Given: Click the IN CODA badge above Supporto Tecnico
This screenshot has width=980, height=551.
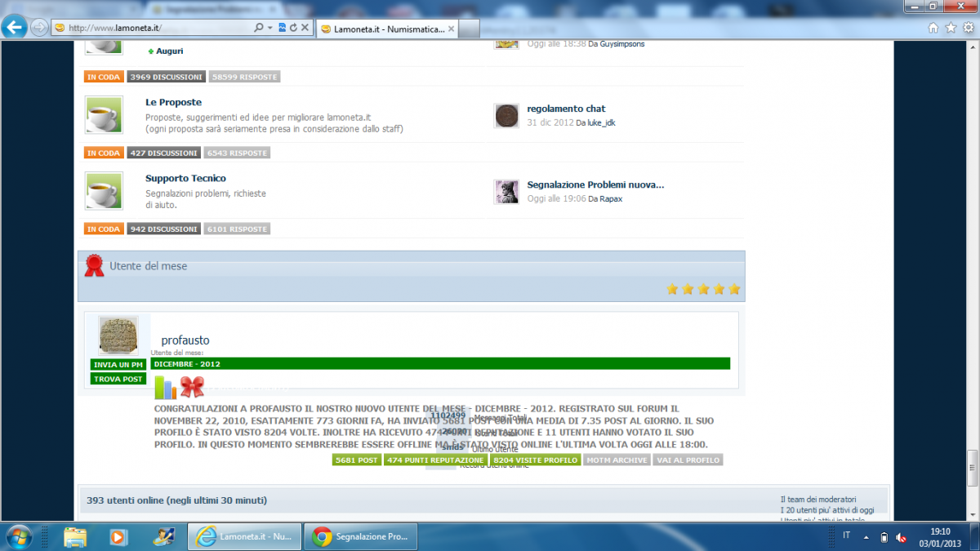Looking at the screenshot, I should [104, 153].
